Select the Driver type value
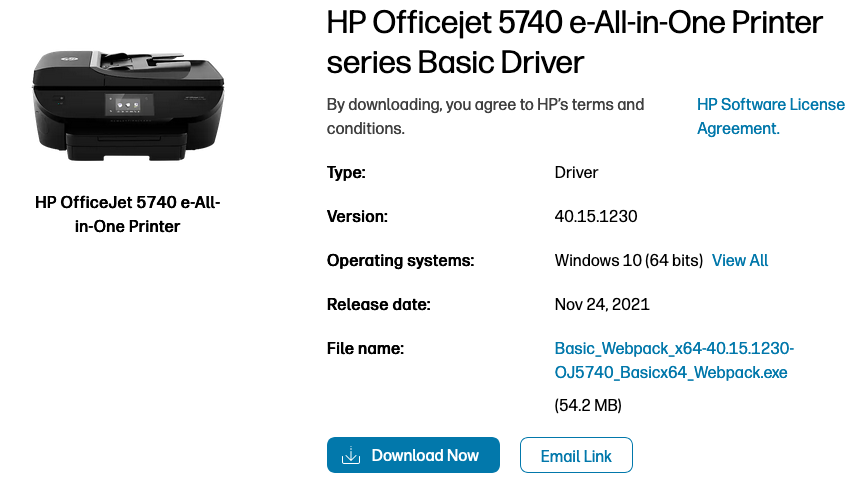The height and width of the screenshot is (482, 866). (x=576, y=172)
